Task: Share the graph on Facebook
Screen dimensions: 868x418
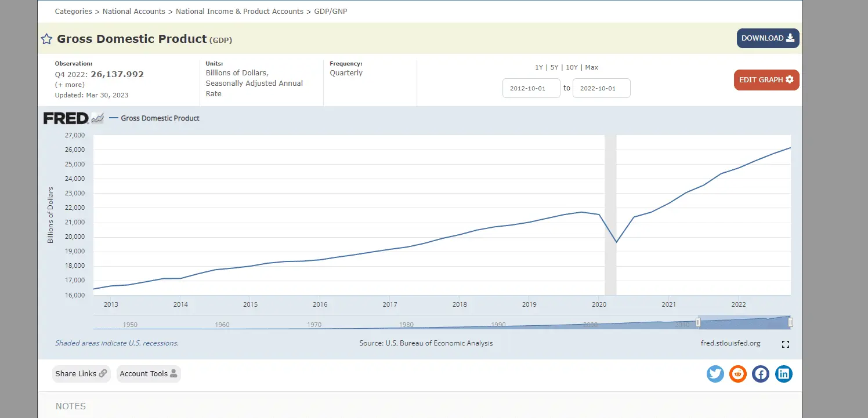Action: tap(761, 374)
